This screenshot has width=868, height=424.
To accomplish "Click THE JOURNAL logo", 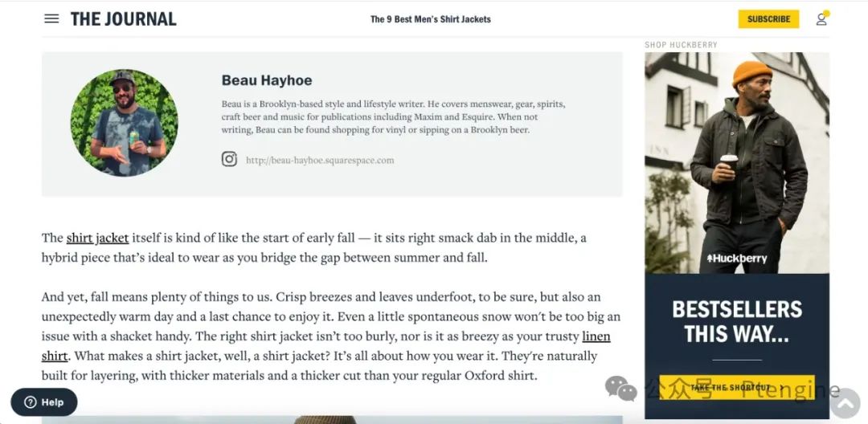I will 123,18.
